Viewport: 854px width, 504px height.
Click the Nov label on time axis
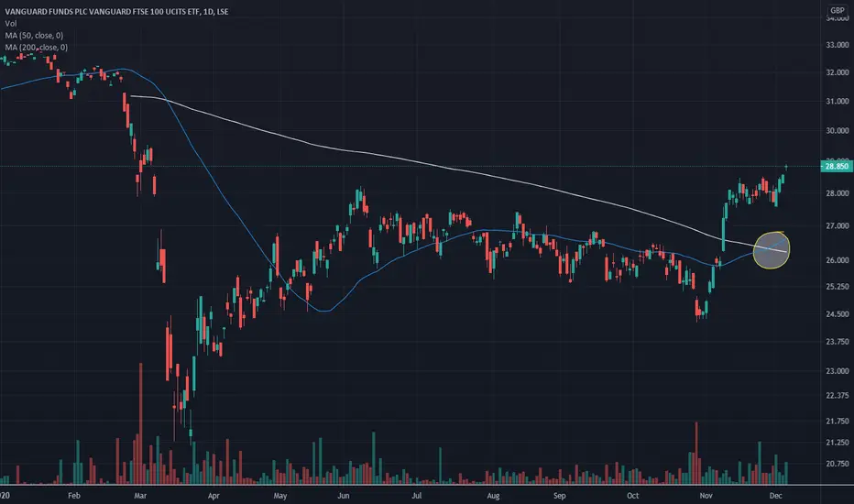point(706,496)
